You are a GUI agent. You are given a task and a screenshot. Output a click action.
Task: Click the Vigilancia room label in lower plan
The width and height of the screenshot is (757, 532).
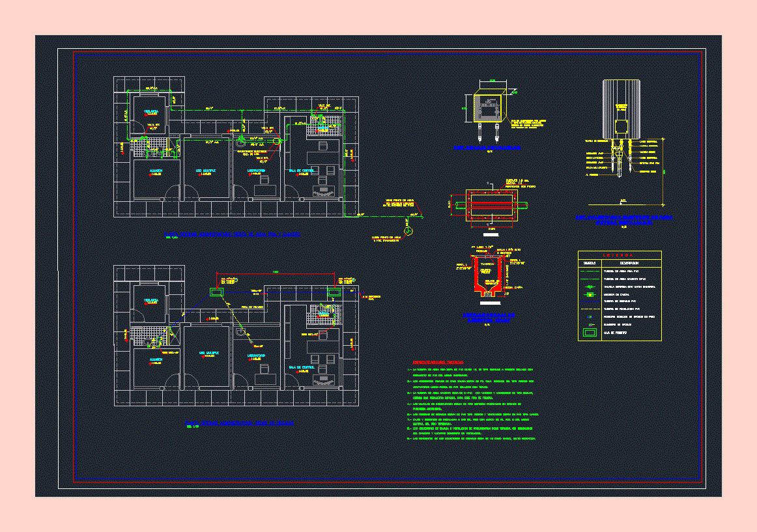pos(151,301)
